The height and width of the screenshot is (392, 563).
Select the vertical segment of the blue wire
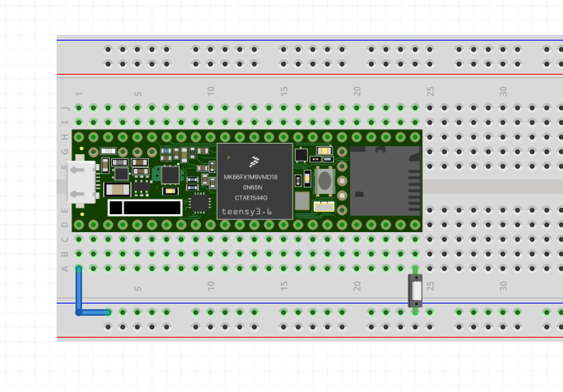pyautogui.click(x=79, y=290)
